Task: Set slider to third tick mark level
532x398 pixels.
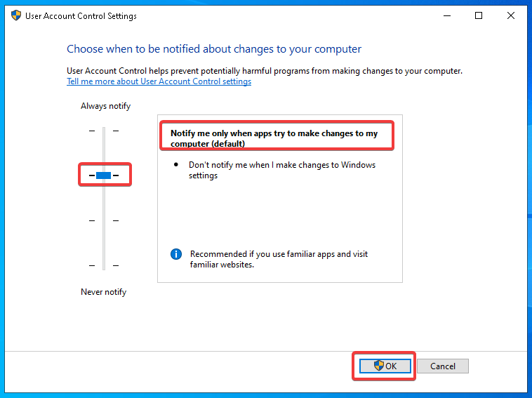Action: 104,220
